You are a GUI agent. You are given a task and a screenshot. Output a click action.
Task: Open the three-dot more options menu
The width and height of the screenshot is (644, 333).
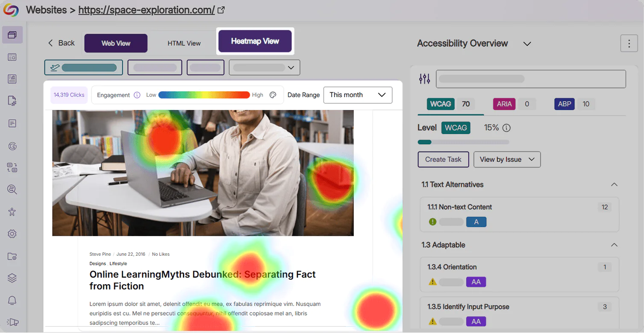tap(629, 43)
